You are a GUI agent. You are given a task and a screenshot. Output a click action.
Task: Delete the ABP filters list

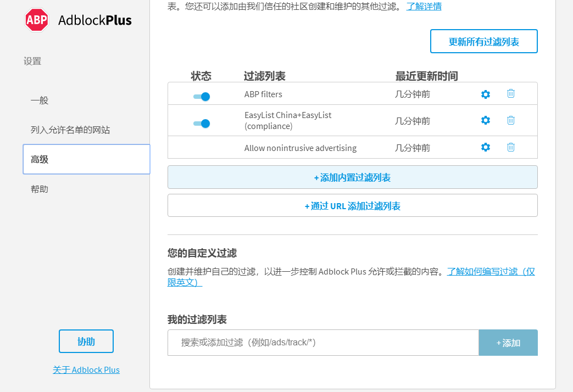click(x=510, y=94)
